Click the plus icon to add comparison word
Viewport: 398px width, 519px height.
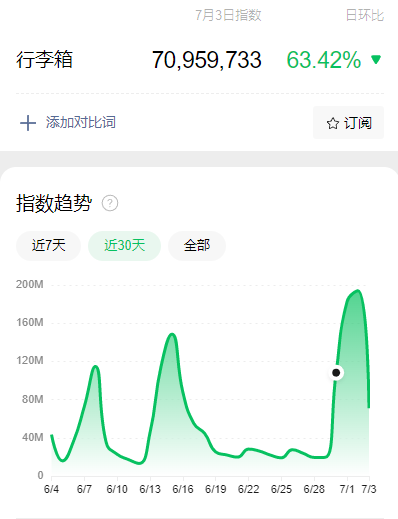pos(28,123)
